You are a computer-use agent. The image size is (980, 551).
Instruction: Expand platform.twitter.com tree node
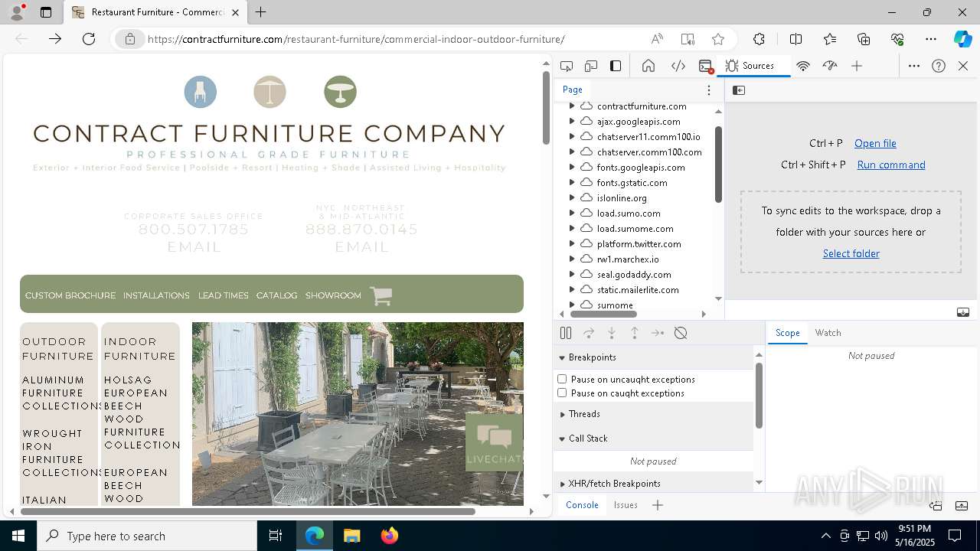pos(572,244)
